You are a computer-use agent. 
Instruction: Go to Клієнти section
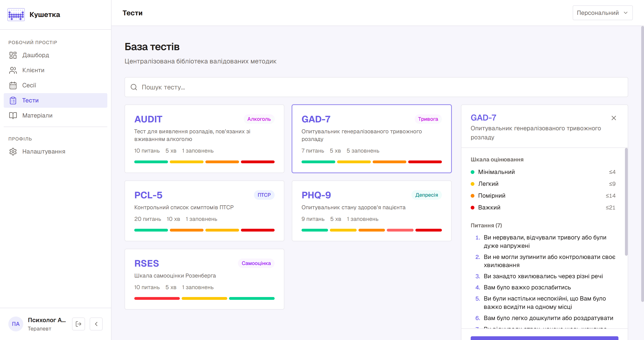(56, 70)
